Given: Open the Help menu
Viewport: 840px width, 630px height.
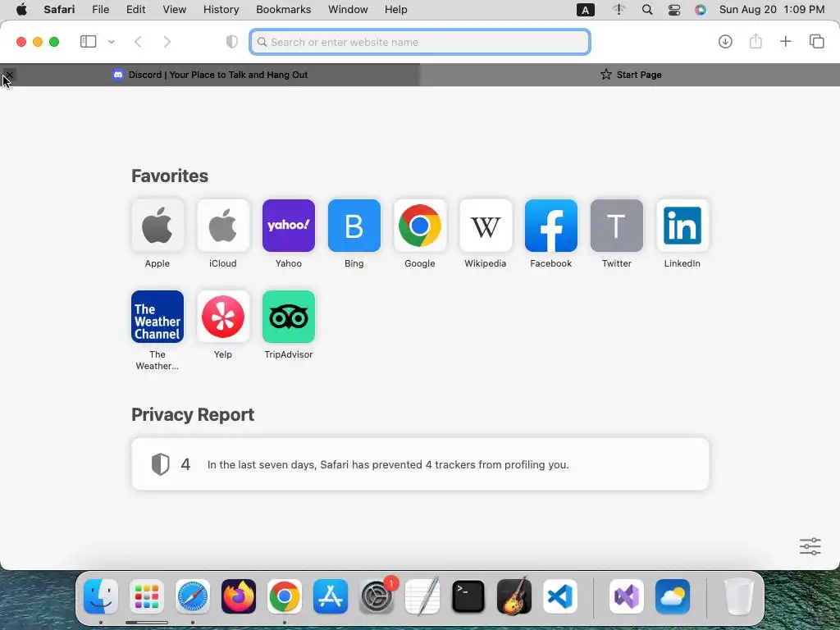Looking at the screenshot, I should [x=396, y=10].
